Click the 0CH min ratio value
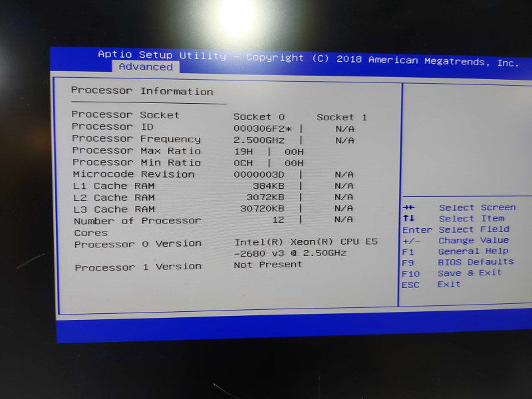Screen dimensions: 532x399 (x=243, y=163)
